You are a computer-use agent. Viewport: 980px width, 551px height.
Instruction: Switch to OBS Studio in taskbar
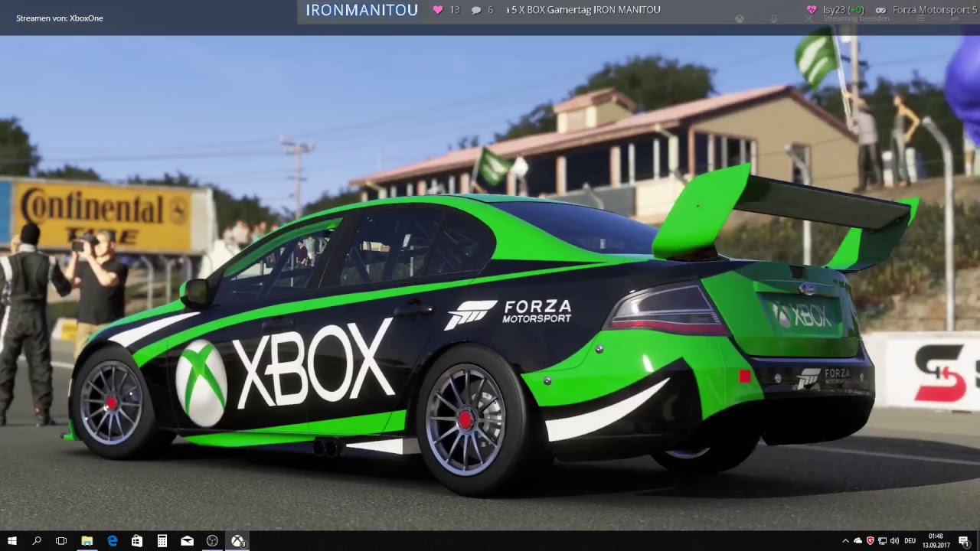click(x=212, y=541)
